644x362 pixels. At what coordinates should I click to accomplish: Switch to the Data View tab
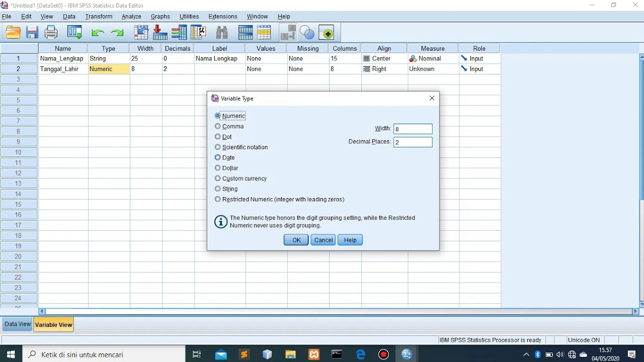click(18, 324)
